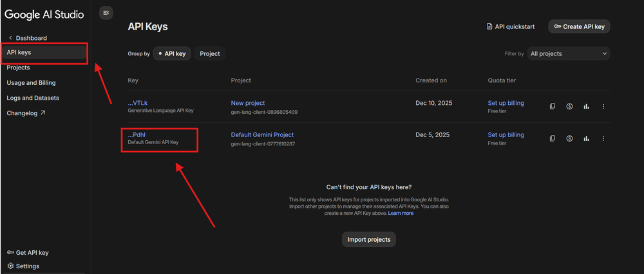This screenshot has height=274, width=644.
Task: Copy the ...Pdhl API key
Action: click(553, 138)
